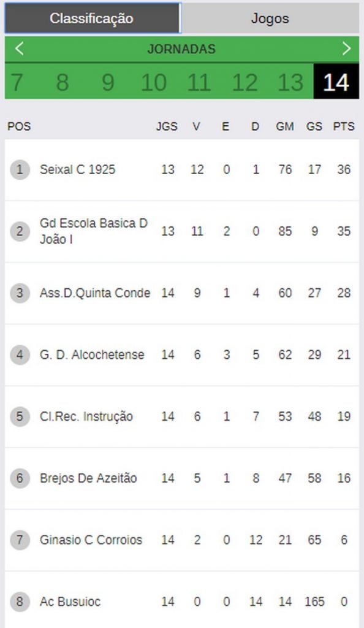Click position badge 1 for Seixal C 1925
Viewport: 364px width, 628px height.
coord(20,169)
